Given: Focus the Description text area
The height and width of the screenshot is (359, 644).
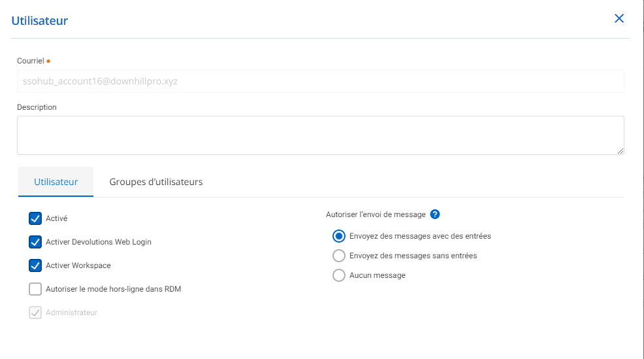Looking at the screenshot, I should point(320,135).
